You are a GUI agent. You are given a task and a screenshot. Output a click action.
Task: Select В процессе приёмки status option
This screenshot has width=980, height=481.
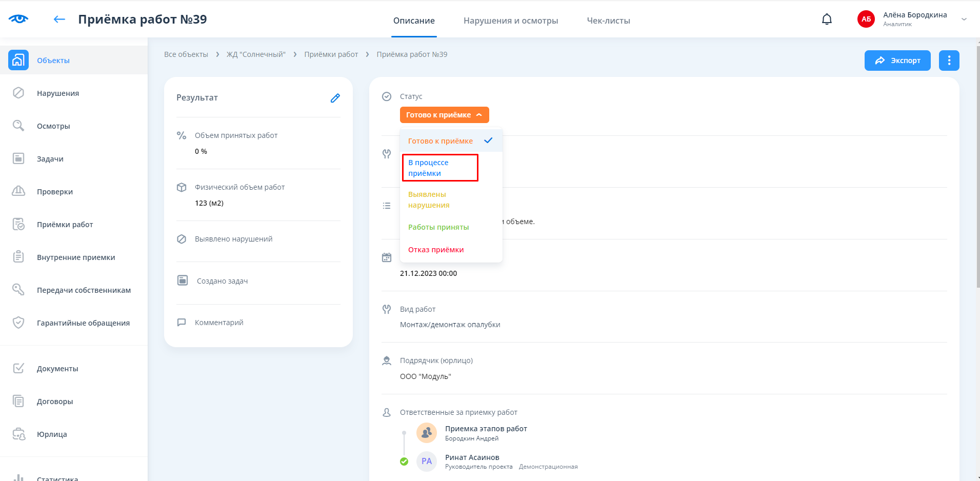(x=440, y=168)
